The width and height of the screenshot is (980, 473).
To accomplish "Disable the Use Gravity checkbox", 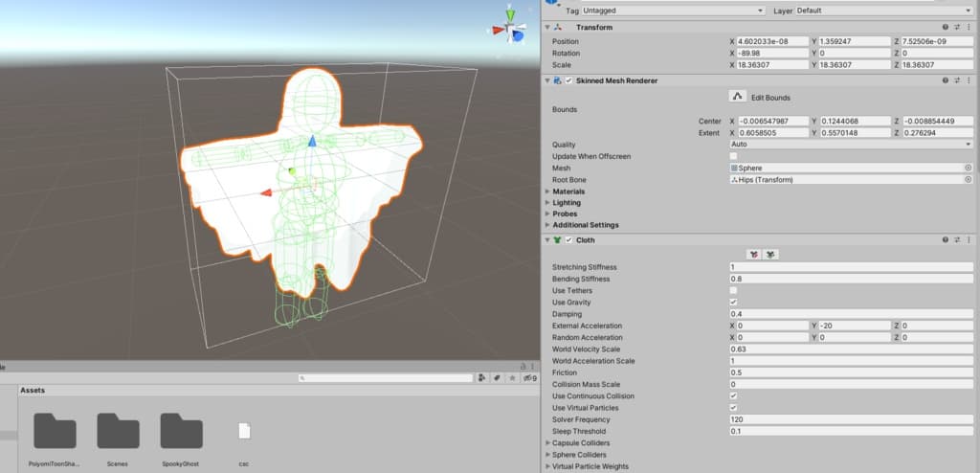I will [x=734, y=302].
